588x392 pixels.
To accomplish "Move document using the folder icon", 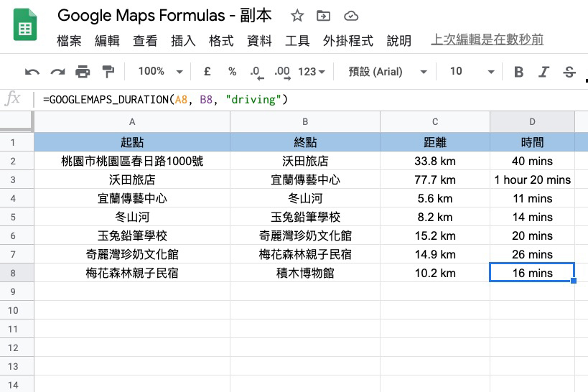I will point(323,16).
